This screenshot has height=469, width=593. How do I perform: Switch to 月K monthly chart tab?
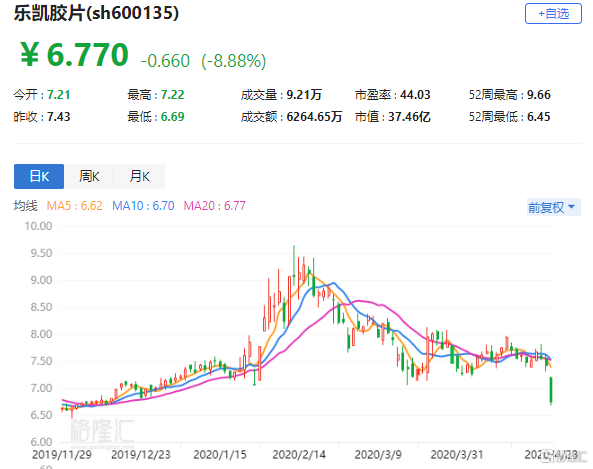[x=140, y=176]
